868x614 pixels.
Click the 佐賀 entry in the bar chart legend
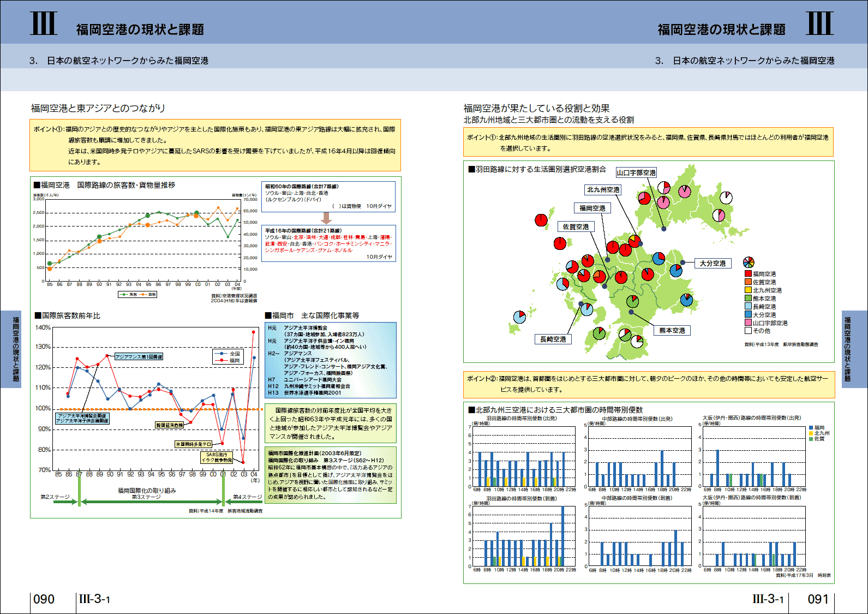coord(817,439)
